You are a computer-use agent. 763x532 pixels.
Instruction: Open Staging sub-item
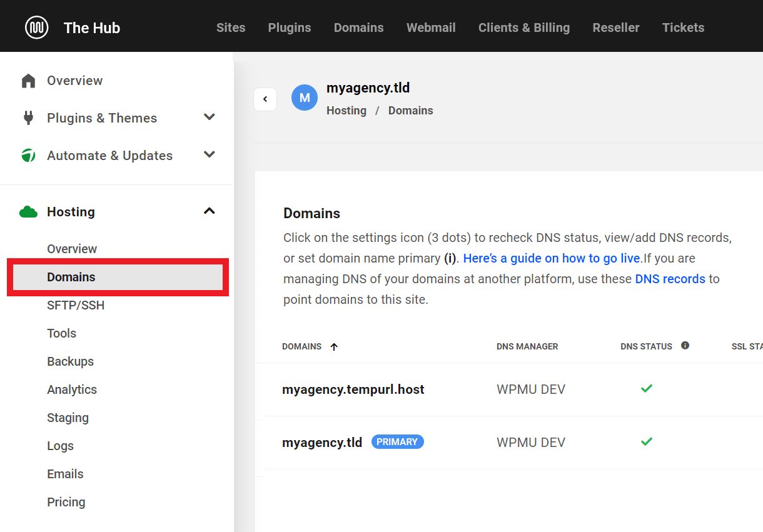click(x=68, y=418)
